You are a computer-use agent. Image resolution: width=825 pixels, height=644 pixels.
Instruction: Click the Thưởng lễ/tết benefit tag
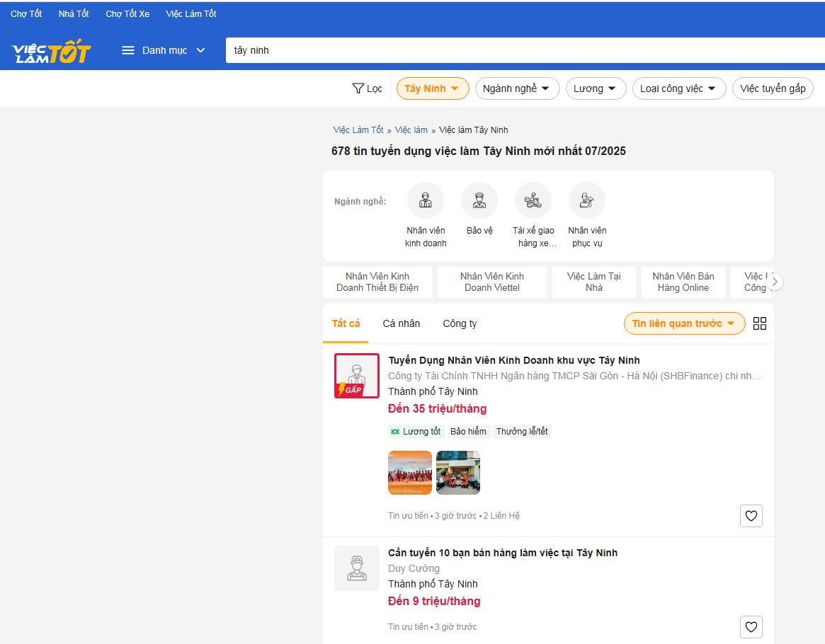pos(522,432)
